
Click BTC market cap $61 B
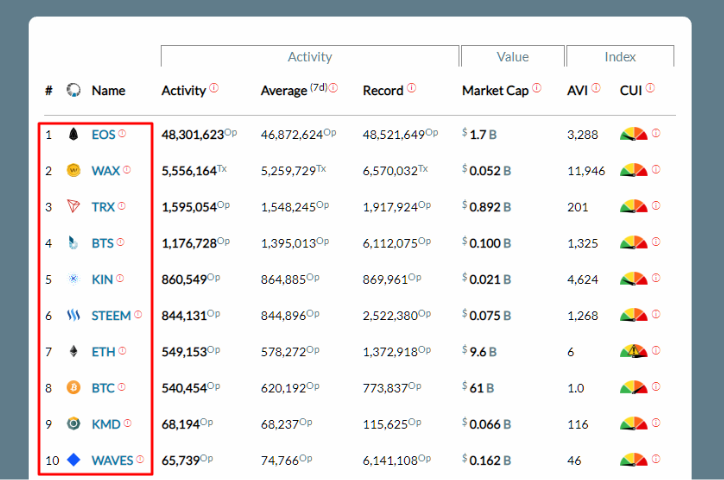pos(478,388)
